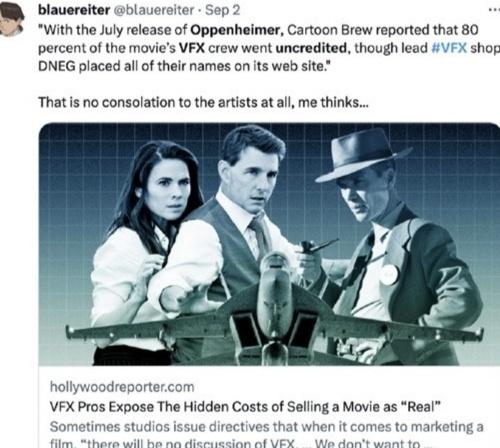Click the tweet text about DNEG names
The image size is (500, 448).
185,66
